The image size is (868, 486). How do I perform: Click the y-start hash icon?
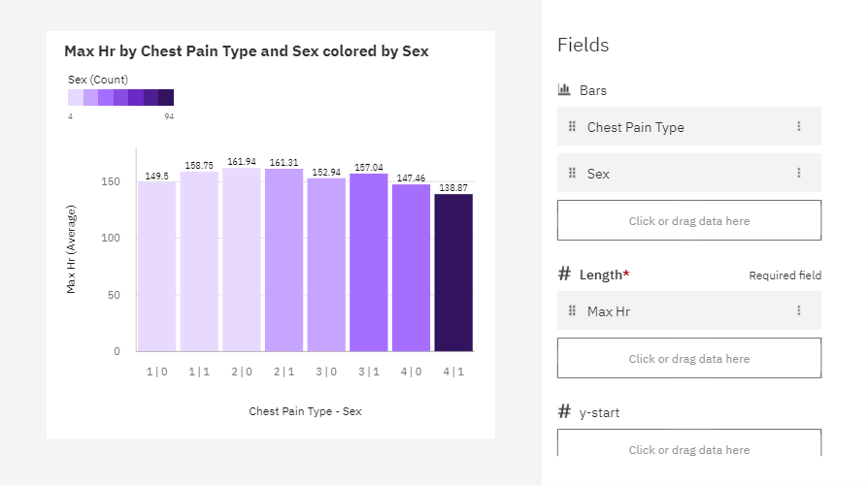click(x=564, y=411)
